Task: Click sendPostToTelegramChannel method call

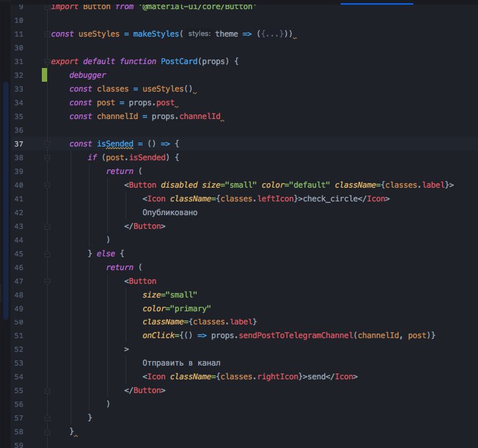Action: [296, 336]
